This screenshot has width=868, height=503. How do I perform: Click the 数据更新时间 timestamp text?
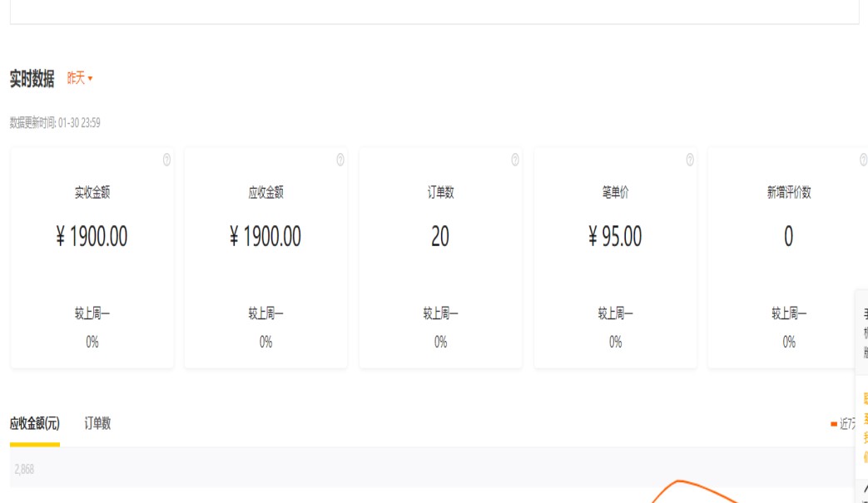click(x=55, y=123)
